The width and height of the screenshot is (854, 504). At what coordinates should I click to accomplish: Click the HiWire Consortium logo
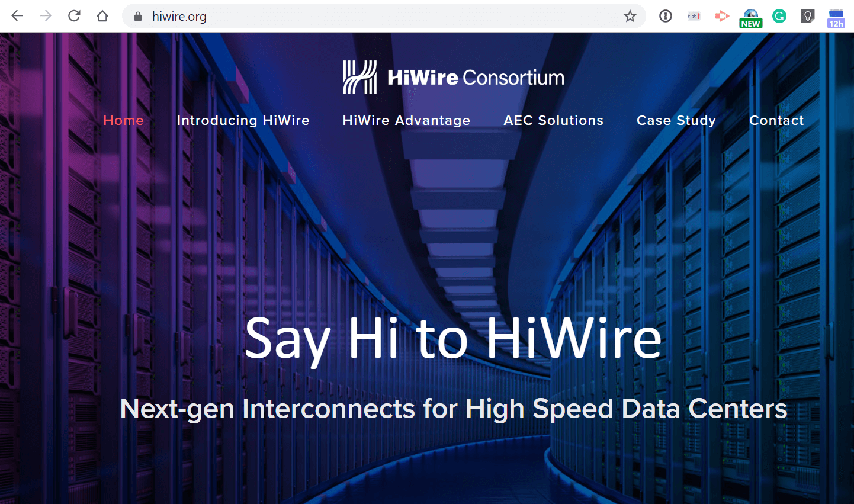pos(453,76)
